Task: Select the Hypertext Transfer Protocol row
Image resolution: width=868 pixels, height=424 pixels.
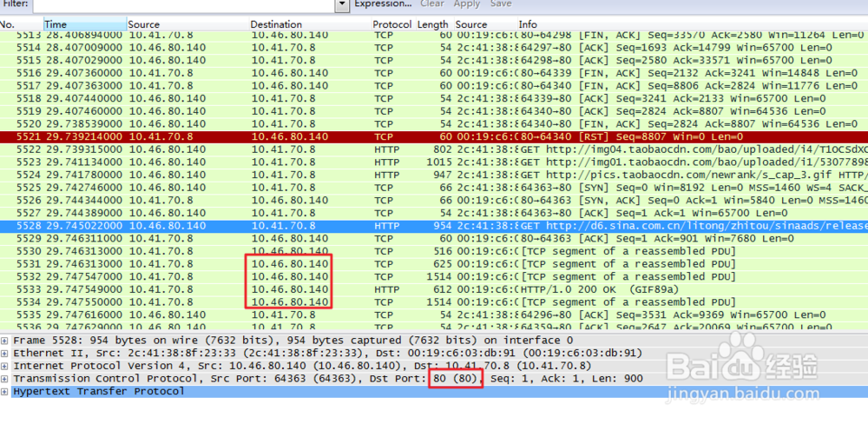Action: [x=434, y=391]
